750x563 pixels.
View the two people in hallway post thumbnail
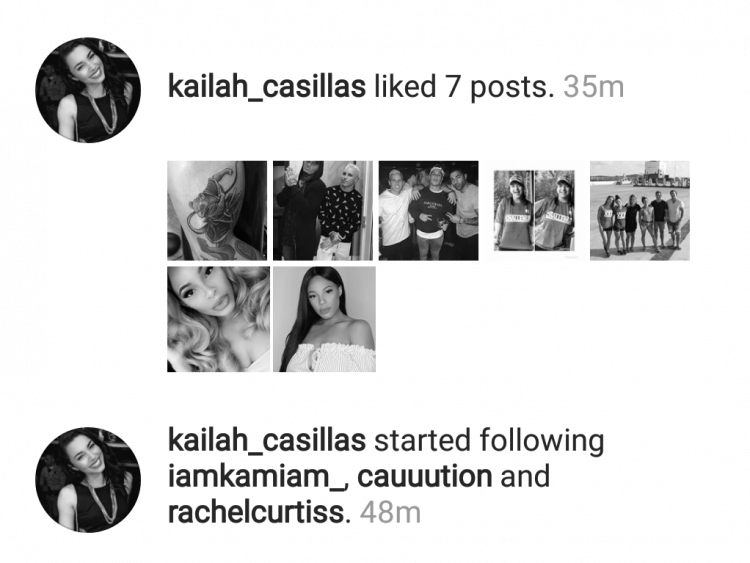click(323, 210)
